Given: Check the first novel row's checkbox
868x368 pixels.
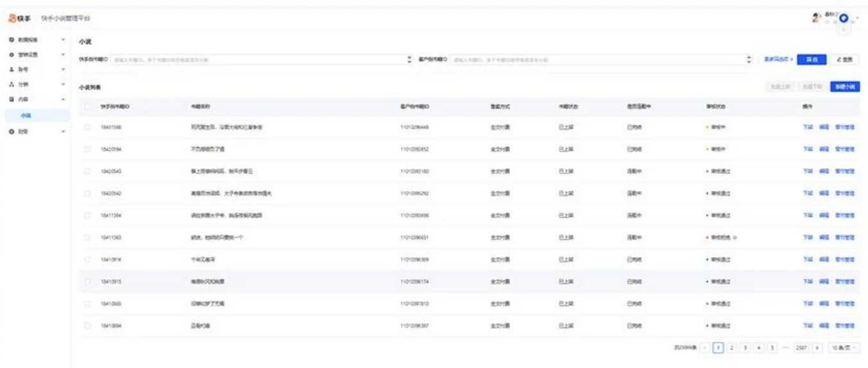Looking at the screenshot, I should pyautogui.click(x=87, y=127).
